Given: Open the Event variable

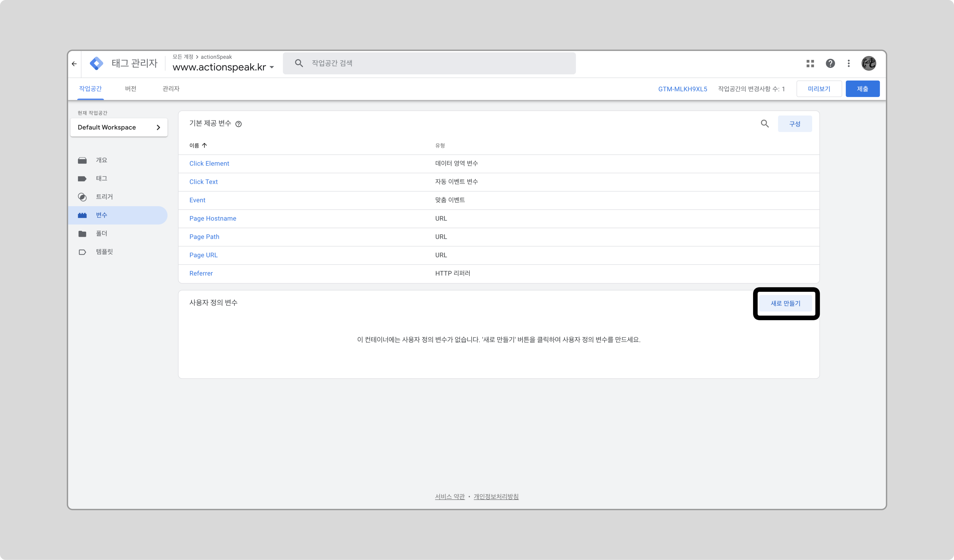Looking at the screenshot, I should coord(197,200).
